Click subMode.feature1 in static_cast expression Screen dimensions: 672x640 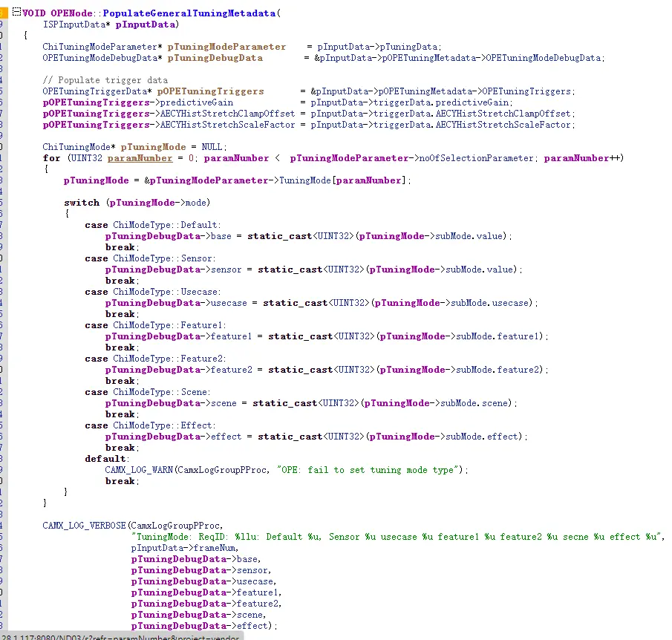click(498, 336)
